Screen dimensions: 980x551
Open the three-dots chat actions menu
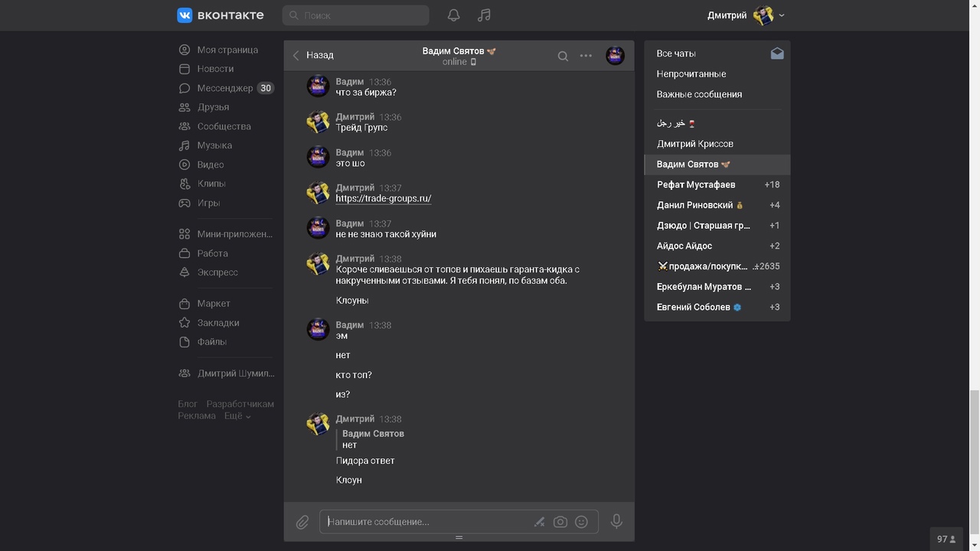[x=586, y=56]
